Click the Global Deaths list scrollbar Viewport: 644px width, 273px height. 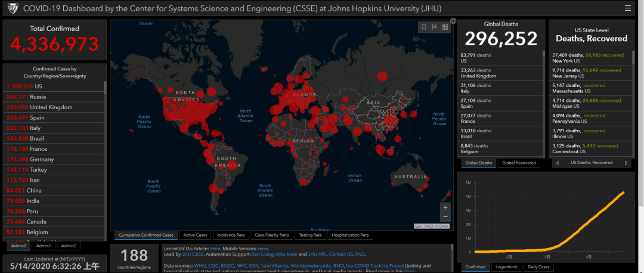(x=543, y=89)
